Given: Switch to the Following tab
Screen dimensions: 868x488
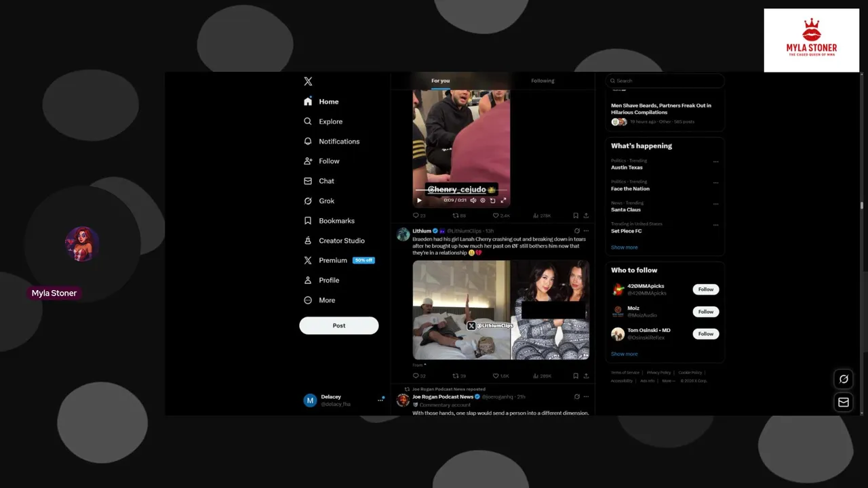Looking at the screenshot, I should tap(542, 81).
